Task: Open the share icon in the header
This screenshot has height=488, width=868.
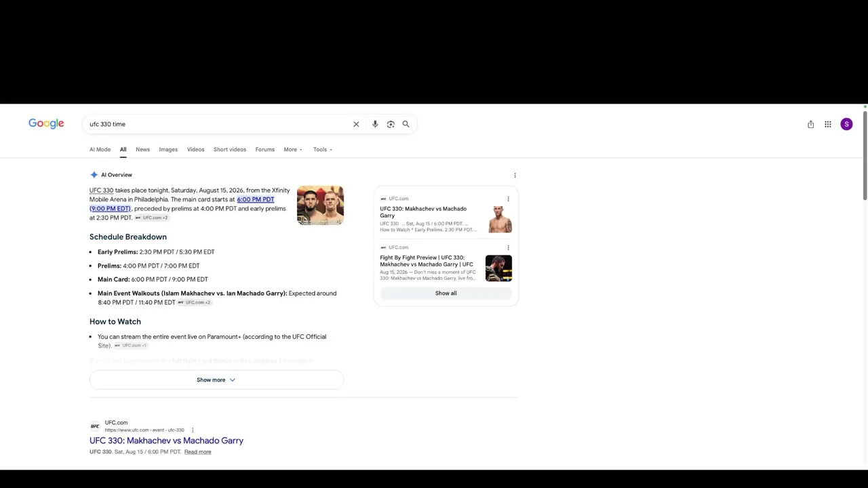Action: (810, 124)
